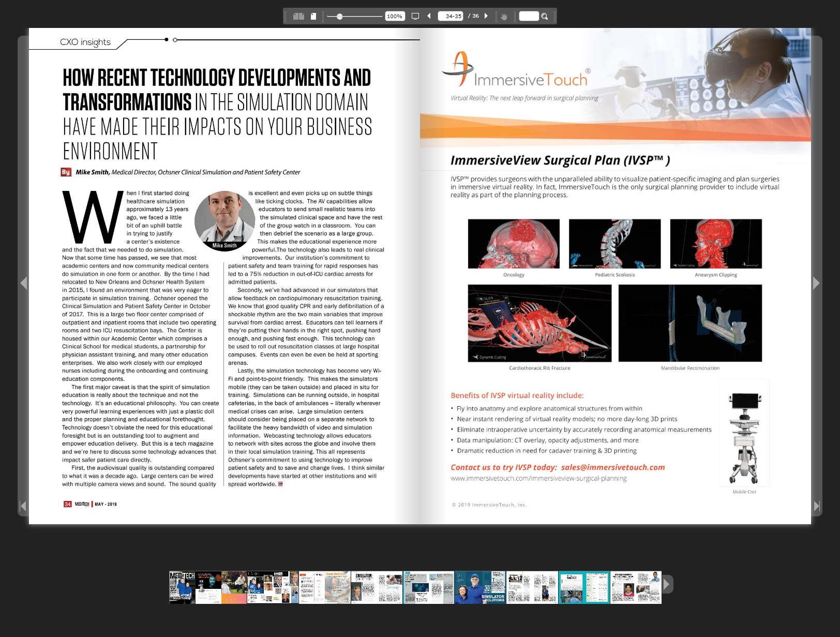Click the Mobile Cart product image
This screenshot has height=637, width=840.
pyautogui.click(x=744, y=433)
